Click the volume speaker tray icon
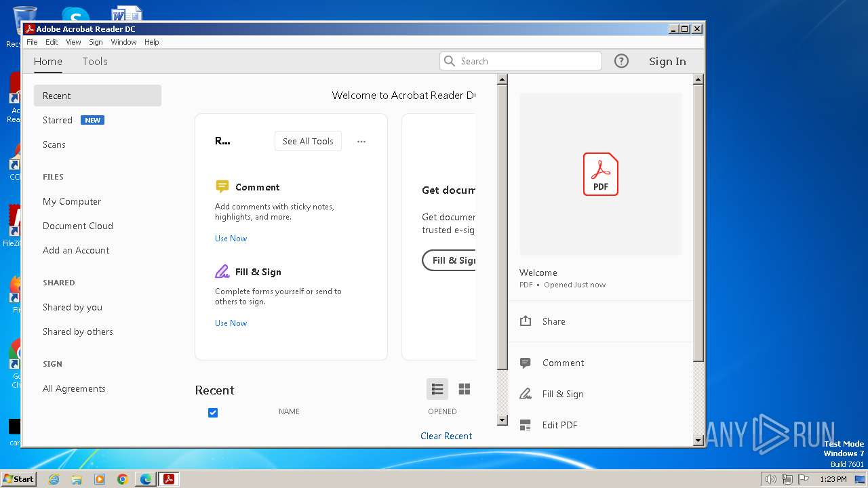This screenshot has width=868, height=488. pyautogui.click(x=771, y=479)
